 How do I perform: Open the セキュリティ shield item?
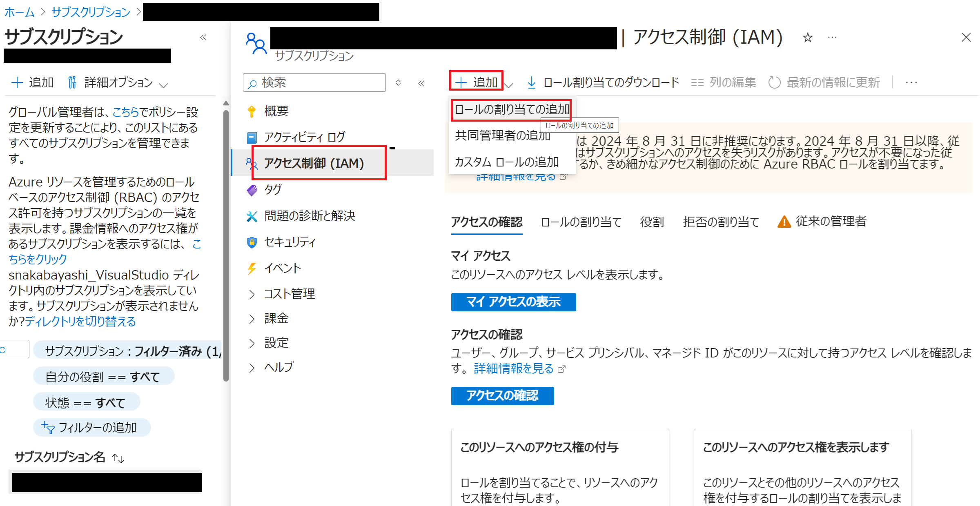pyautogui.click(x=290, y=242)
